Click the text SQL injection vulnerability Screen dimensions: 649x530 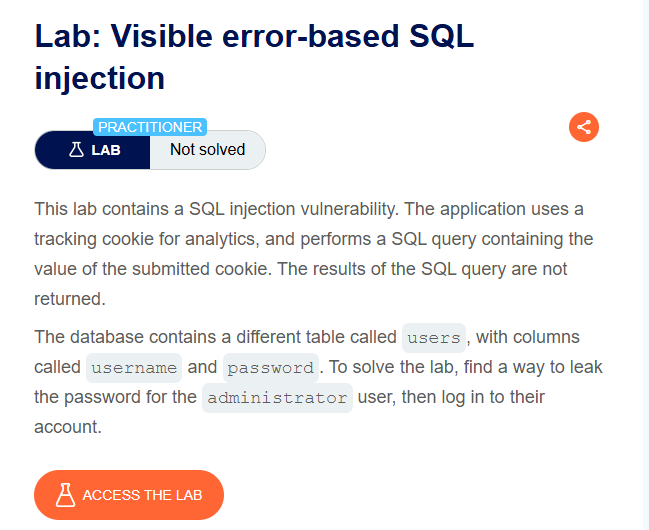pos(293,209)
